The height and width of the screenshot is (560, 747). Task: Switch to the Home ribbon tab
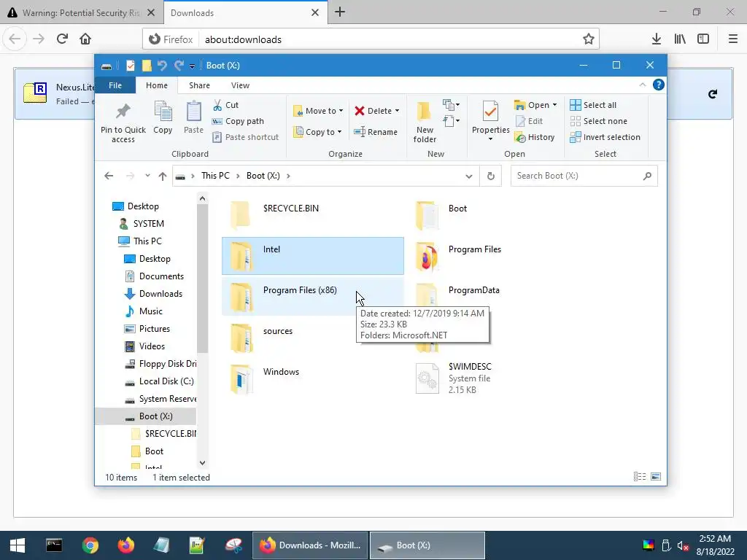(157, 85)
